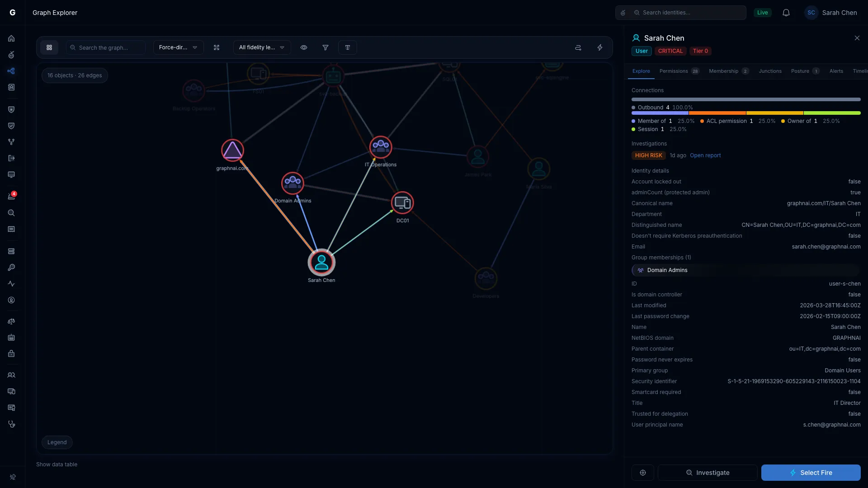Open the activity pulse icon in the sidebar

tap(11, 284)
